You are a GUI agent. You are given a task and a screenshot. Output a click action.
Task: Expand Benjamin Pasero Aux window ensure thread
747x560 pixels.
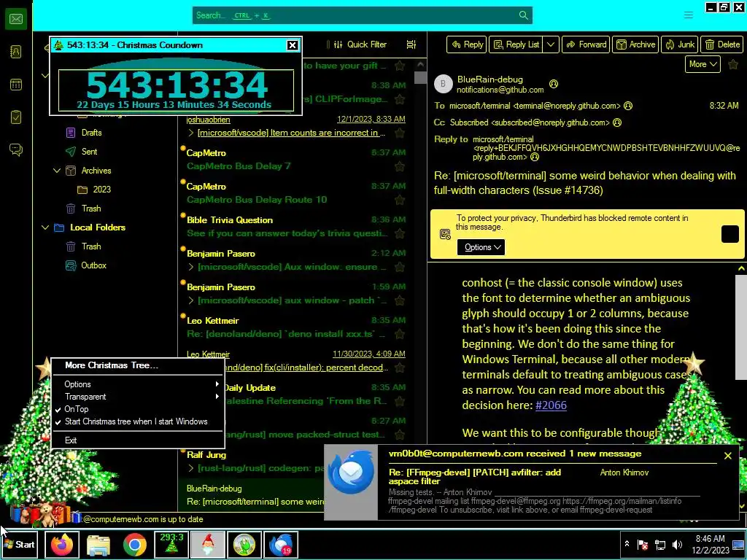point(190,267)
